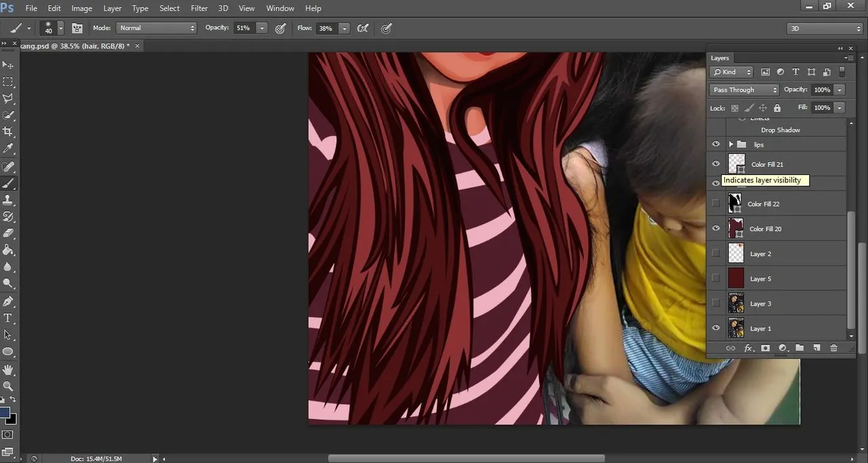Image resolution: width=868 pixels, height=463 pixels.
Task: Select the Eyedropper tool
Action: tap(8, 149)
